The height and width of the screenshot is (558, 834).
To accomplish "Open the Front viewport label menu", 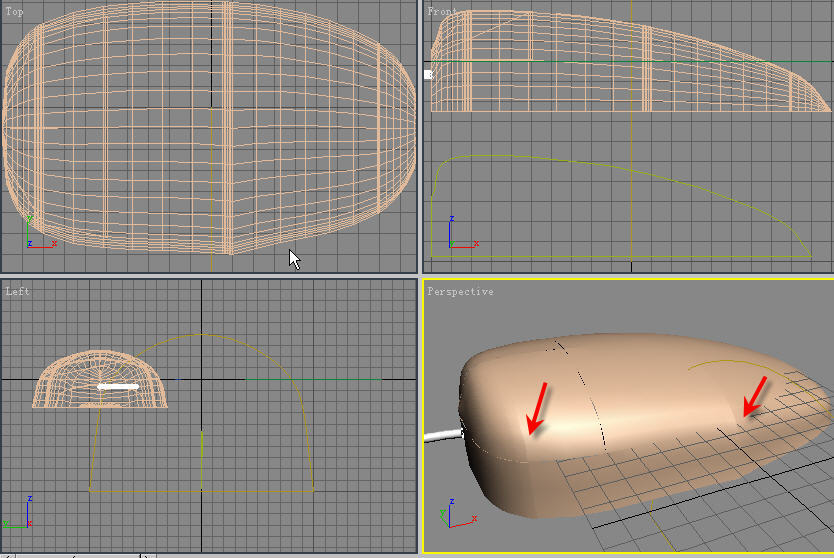I will point(442,11).
